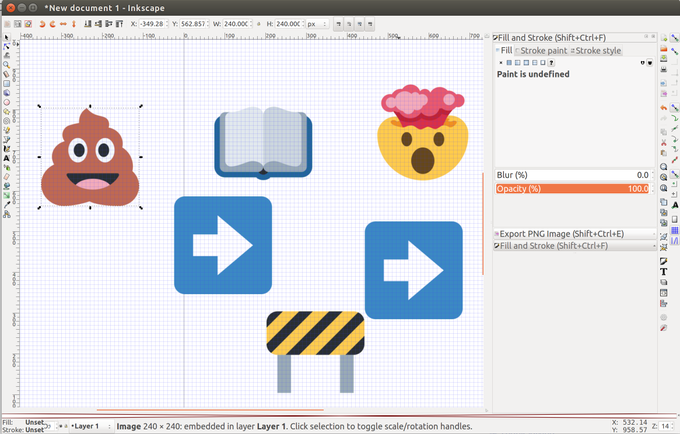Expand the Export PNG Image panel
Screen dimensions: 680x434
(x=575, y=234)
